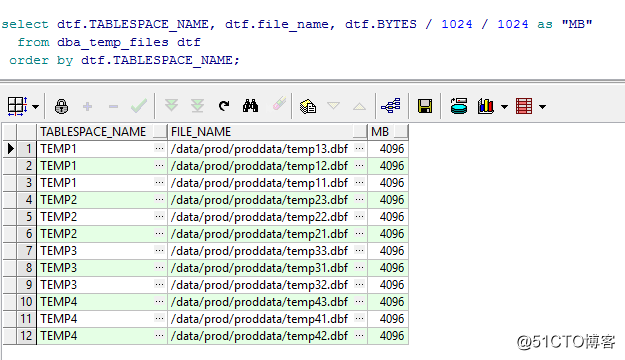Click the red table report icon
Image resolution: width=625 pixels, height=360 pixels.
[524, 106]
